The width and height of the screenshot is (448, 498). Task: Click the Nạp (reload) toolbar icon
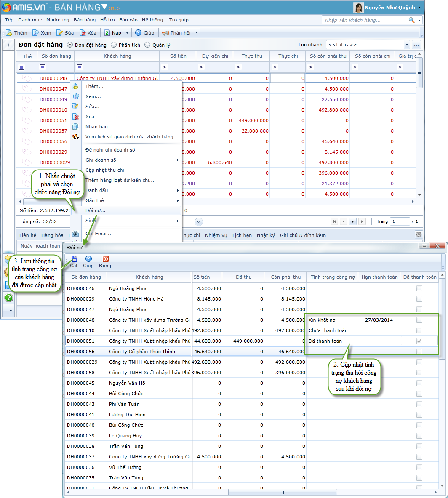(x=107, y=33)
